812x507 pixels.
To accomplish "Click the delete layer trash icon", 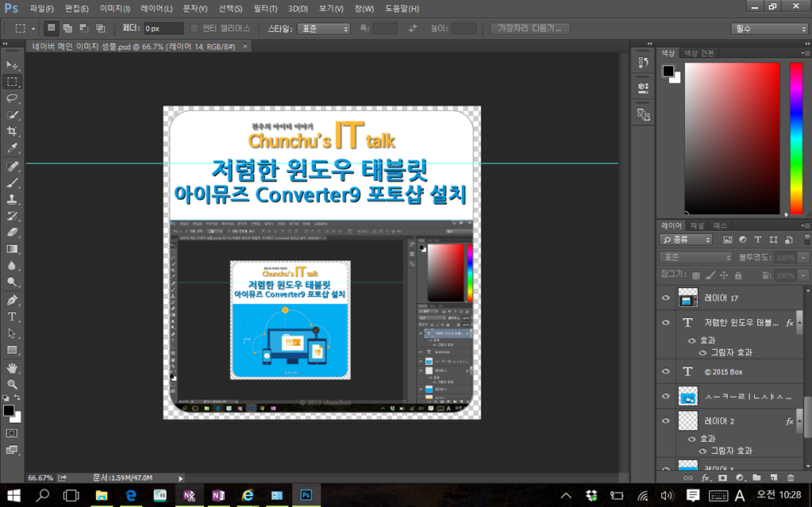I will (791, 478).
